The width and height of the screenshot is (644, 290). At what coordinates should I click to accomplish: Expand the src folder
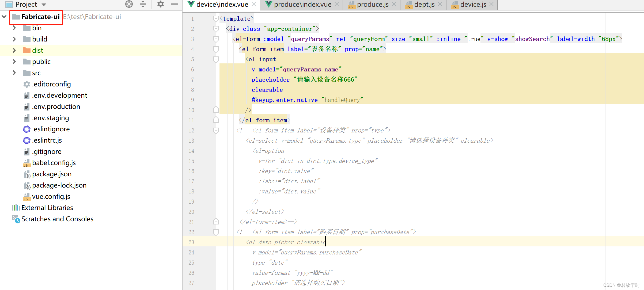point(14,73)
